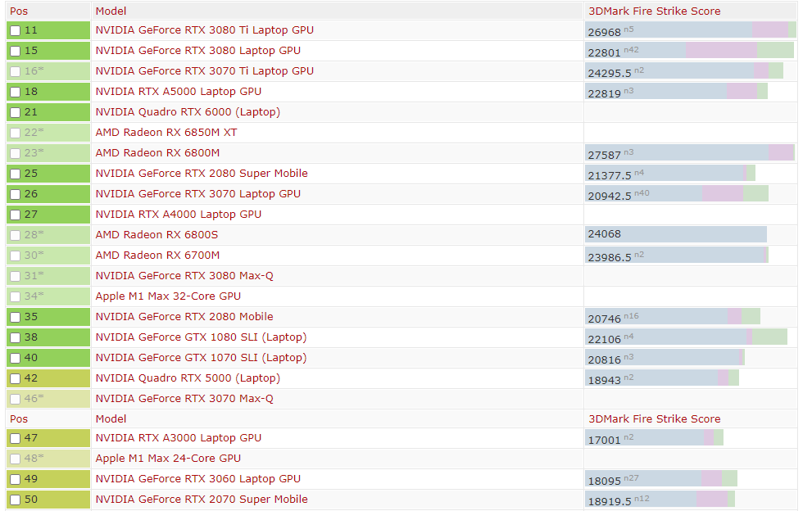
Task: Check the position 25 row checkbox
Action: [16, 174]
